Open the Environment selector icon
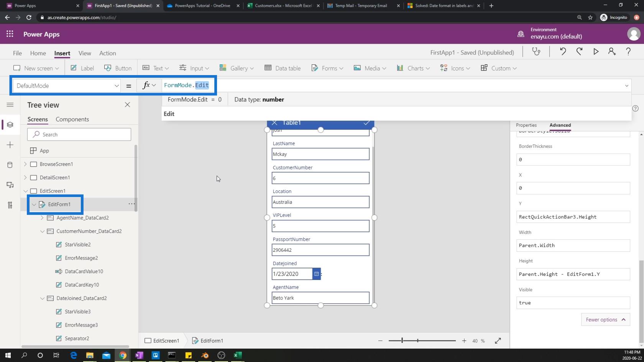Screen dimensions: 644x362 click(521, 34)
